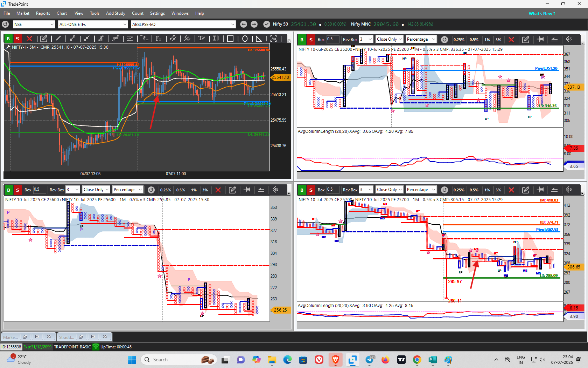This screenshot has height=368, width=588.
Task: Select the line-with-endpoints segment tool
Action: pyautogui.click(x=72, y=39)
